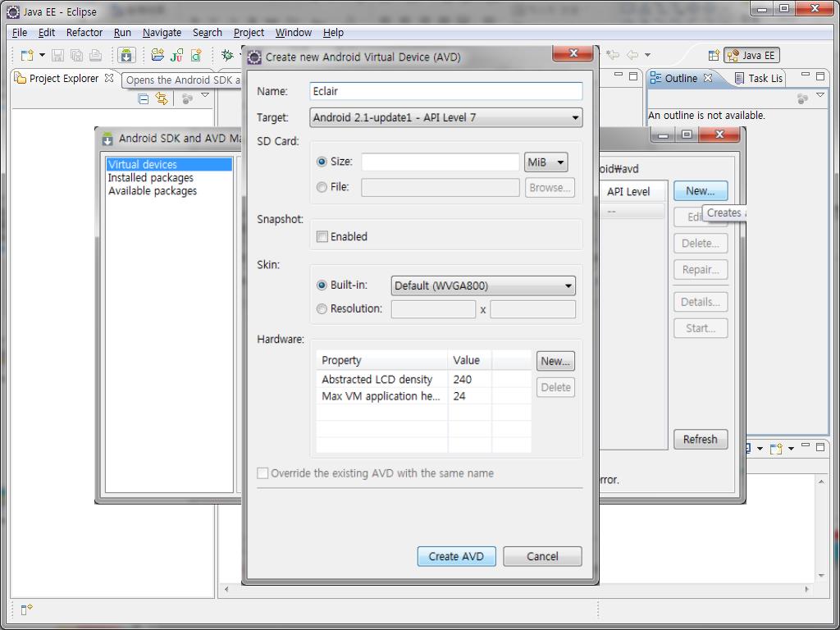Image resolution: width=840 pixels, height=630 pixels.
Task: Select the SD Card File radio button
Action: (322, 187)
